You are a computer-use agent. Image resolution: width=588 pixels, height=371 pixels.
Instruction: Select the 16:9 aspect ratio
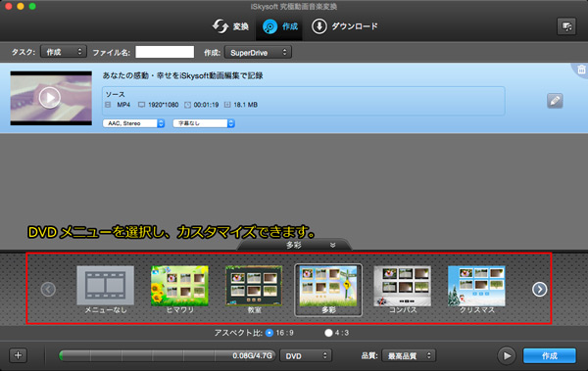[269, 333]
